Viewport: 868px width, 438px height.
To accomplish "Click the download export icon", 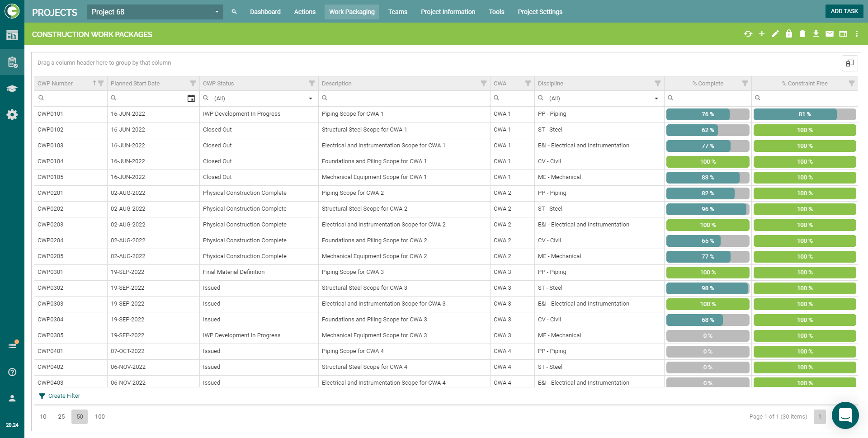I will point(816,34).
